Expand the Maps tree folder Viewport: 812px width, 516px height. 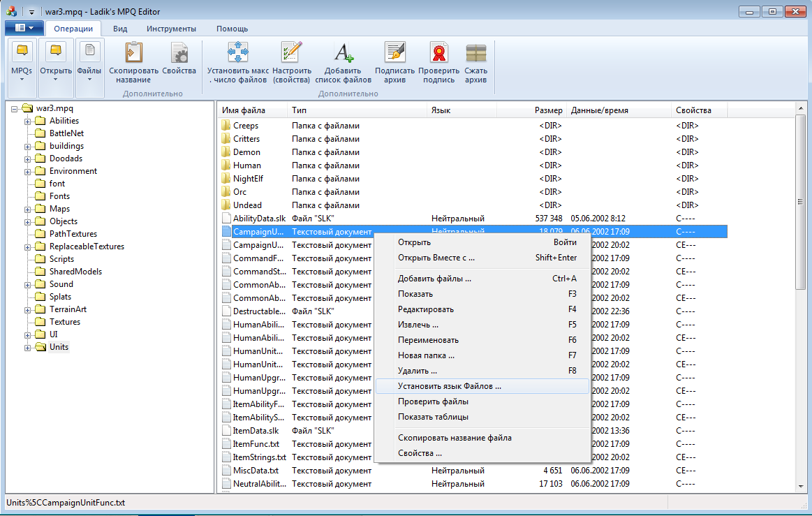click(x=27, y=209)
